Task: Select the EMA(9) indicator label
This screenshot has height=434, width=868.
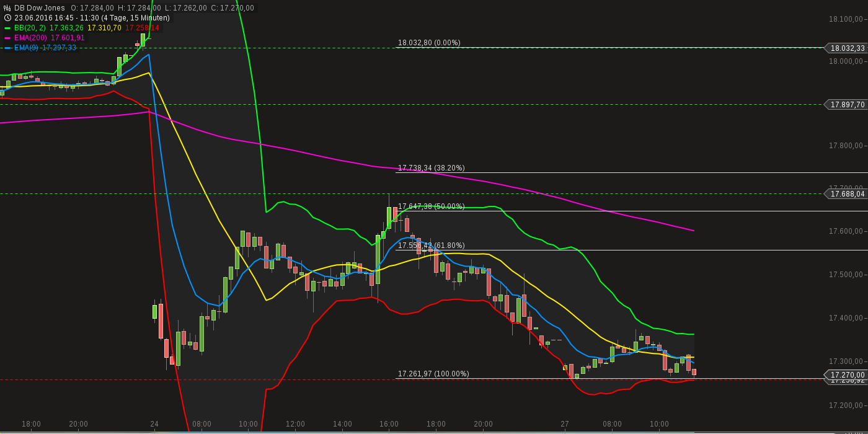Action: tap(27, 48)
